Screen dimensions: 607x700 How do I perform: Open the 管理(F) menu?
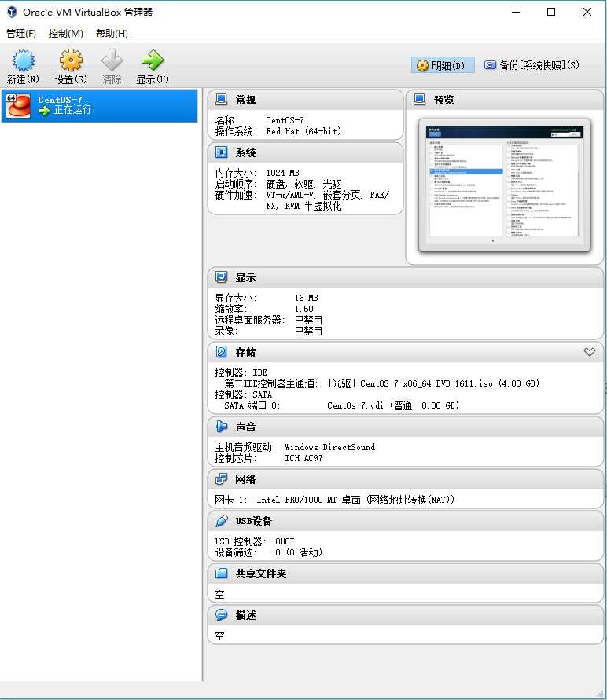pyautogui.click(x=21, y=34)
